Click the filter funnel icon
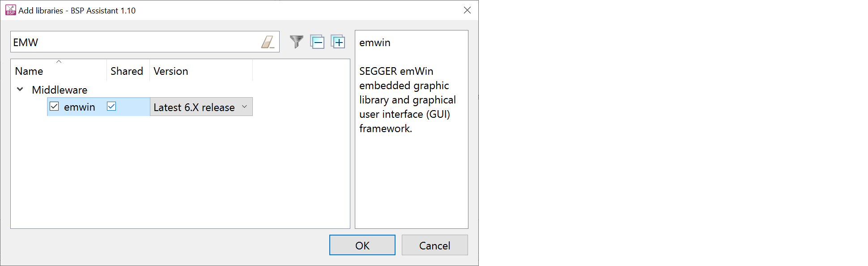 (296, 42)
